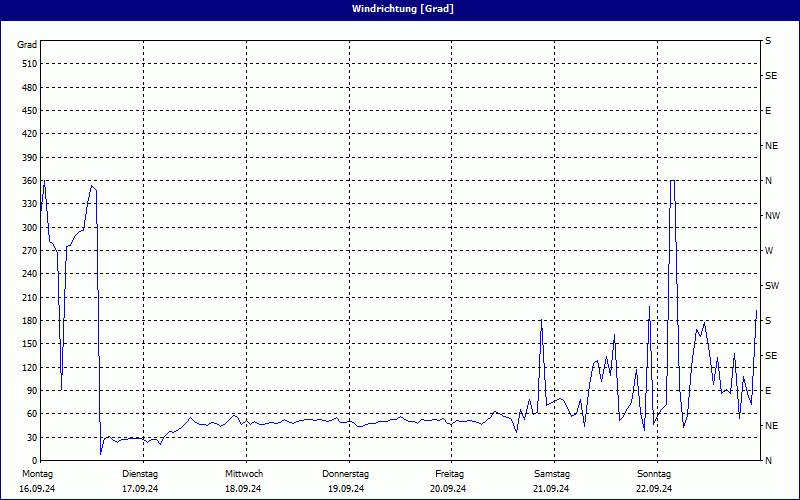Select the "Dienstag" day label

[x=140, y=474]
